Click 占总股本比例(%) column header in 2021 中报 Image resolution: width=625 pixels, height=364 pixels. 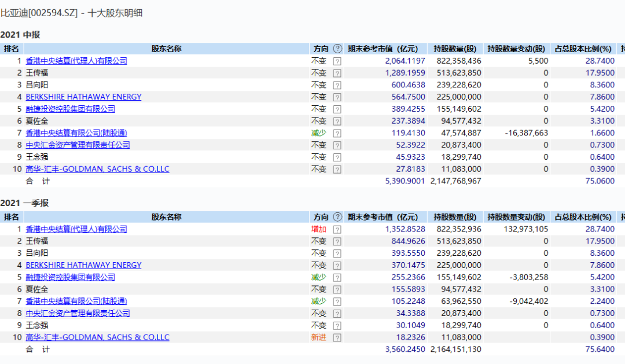click(583, 49)
